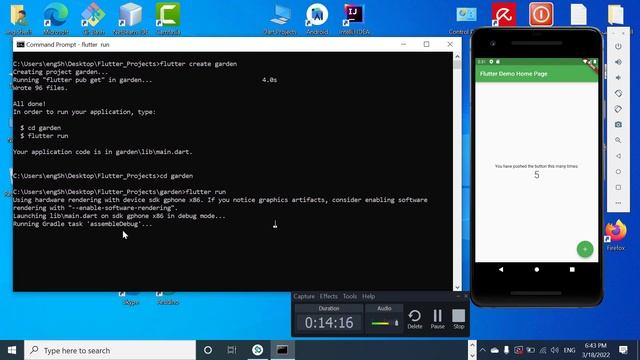Tap Android recents square in phone navigation bar
Image resolution: width=640 pixels, height=360 pixels.
click(x=572, y=269)
